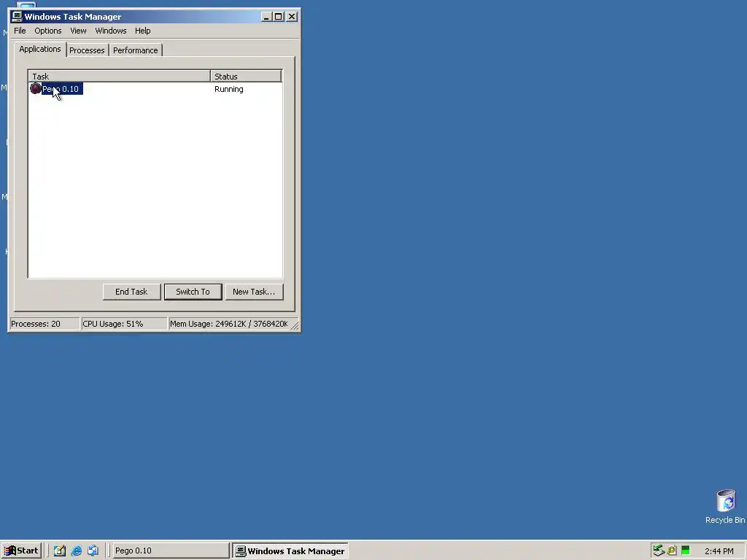747x560 pixels.
Task: Click the New Task... button
Action: pos(254,292)
